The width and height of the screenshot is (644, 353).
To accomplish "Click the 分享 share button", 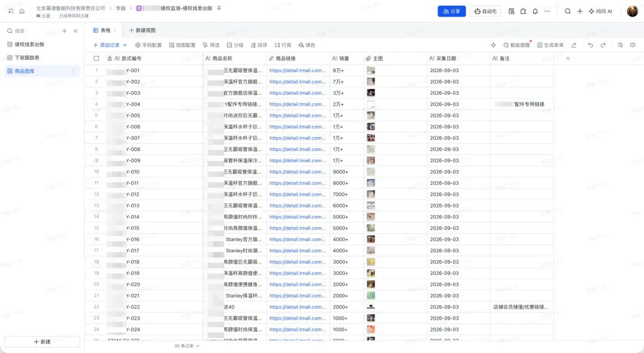I will point(452,11).
